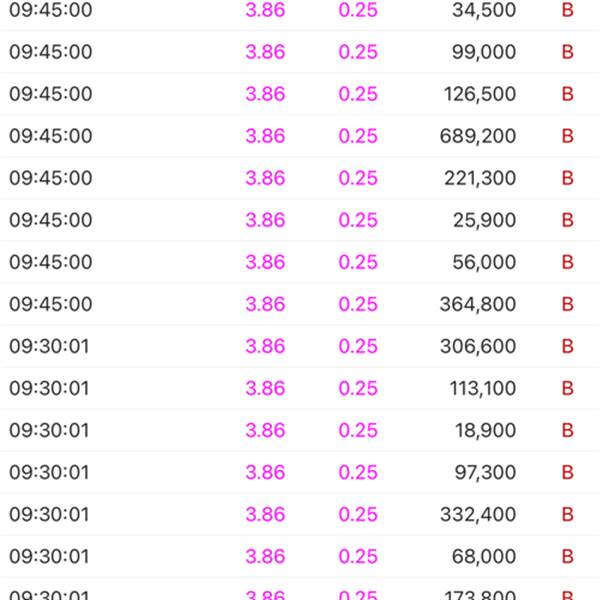
Task: Select the trade with volume 18,900
Action: pos(300,430)
